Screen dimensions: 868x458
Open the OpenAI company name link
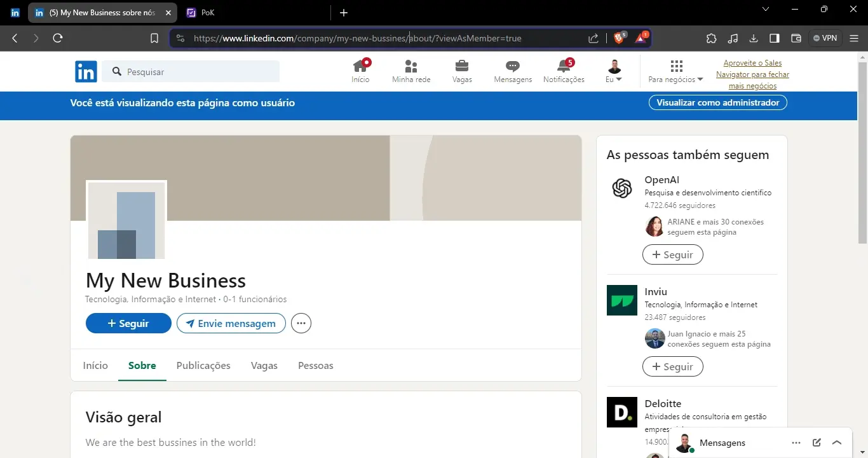tap(661, 180)
